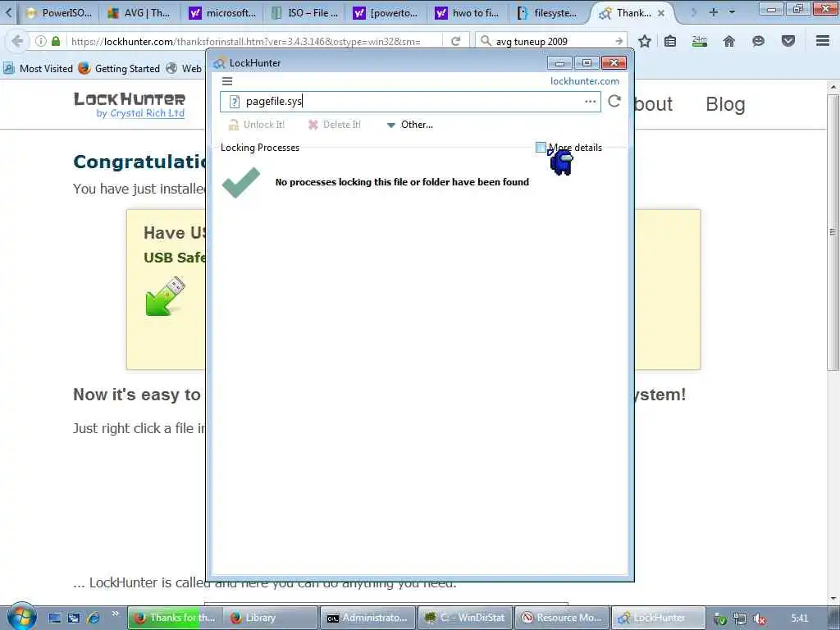
Task: Switch to LockHunter taskbar button
Action: tap(659, 618)
